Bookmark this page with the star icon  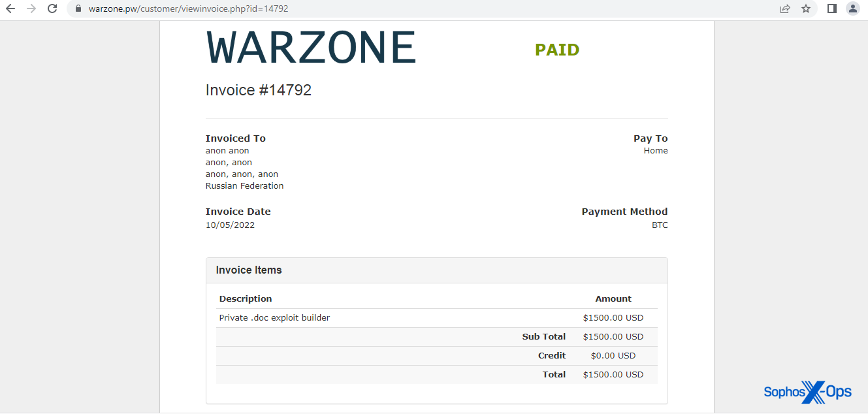(805, 9)
